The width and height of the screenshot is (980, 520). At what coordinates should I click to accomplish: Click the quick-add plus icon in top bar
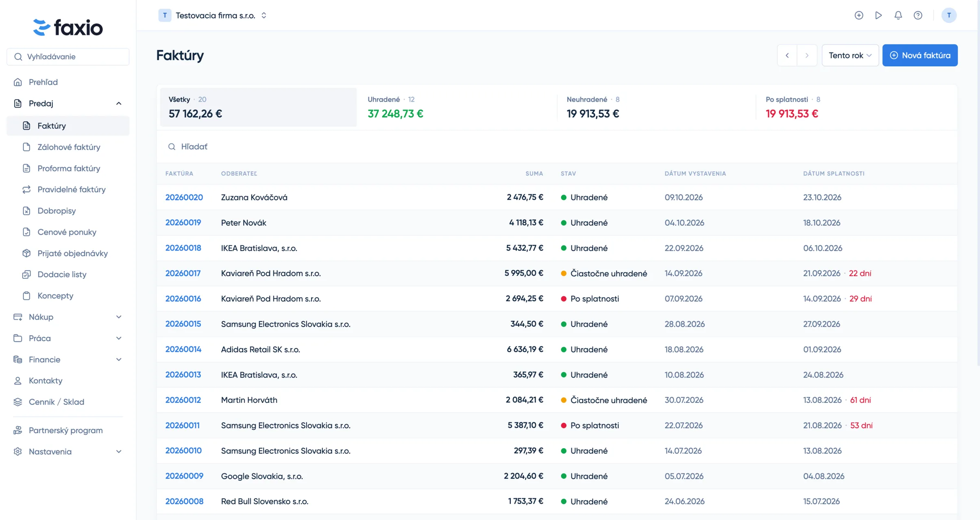click(859, 15)
